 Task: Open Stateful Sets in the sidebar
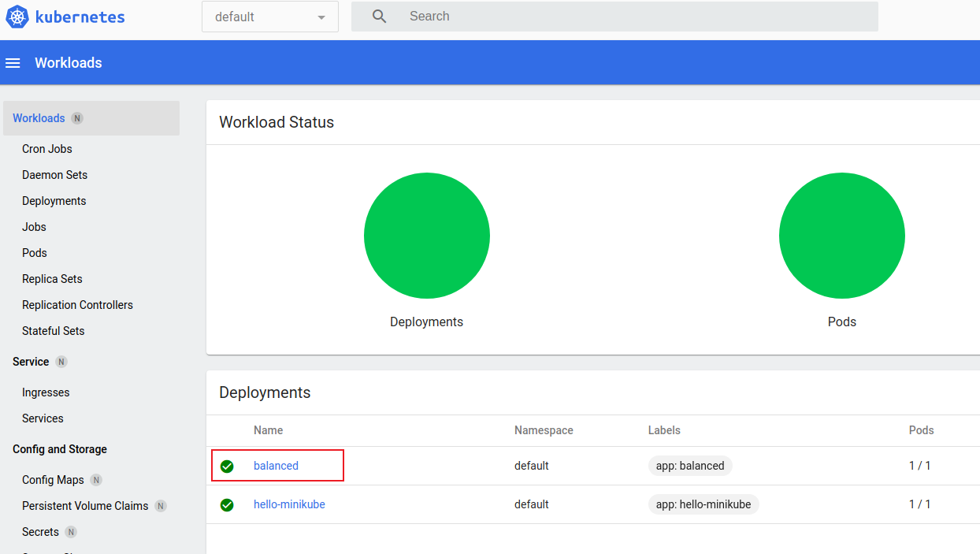[54, 331]
